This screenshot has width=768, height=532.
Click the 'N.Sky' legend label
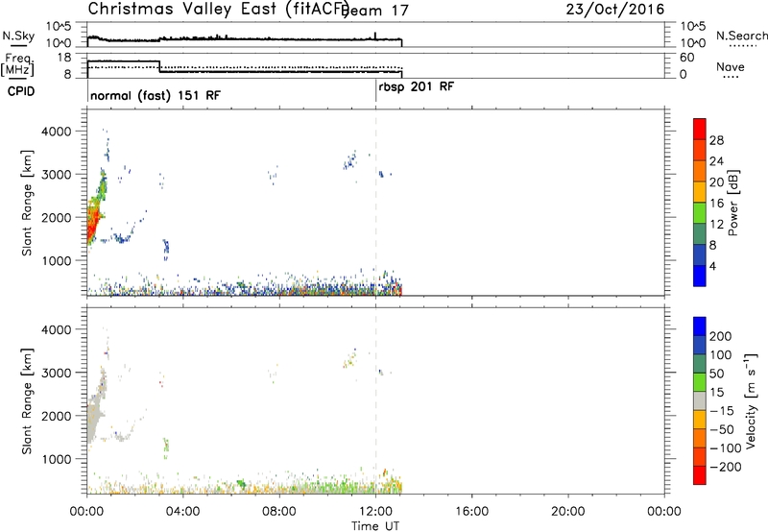(x=18, y=36)
